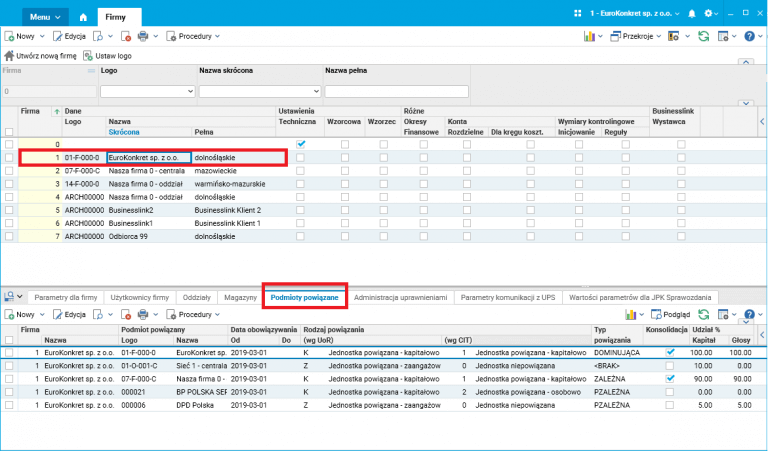This screenshot has height=451, width=768.
Task: Click the Firma filter input field
Action: (48, 92)
